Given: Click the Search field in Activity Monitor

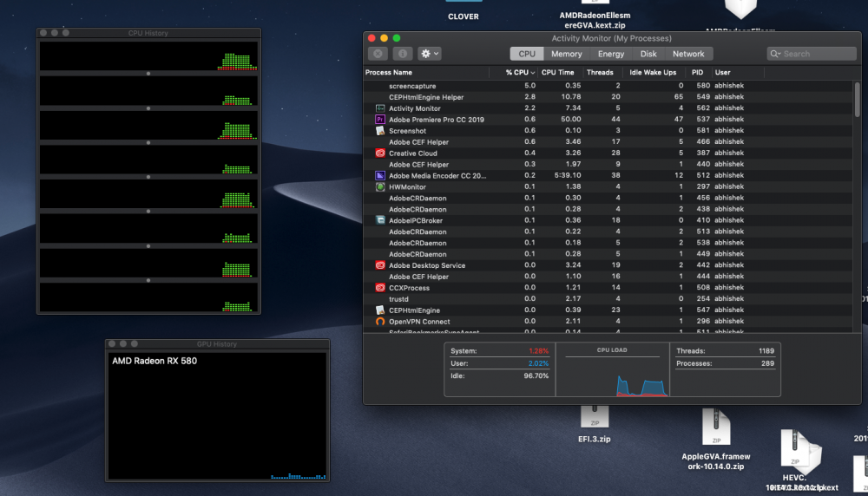Looking at the screenshot, I should pyautogui.click(x=812, y=54).
